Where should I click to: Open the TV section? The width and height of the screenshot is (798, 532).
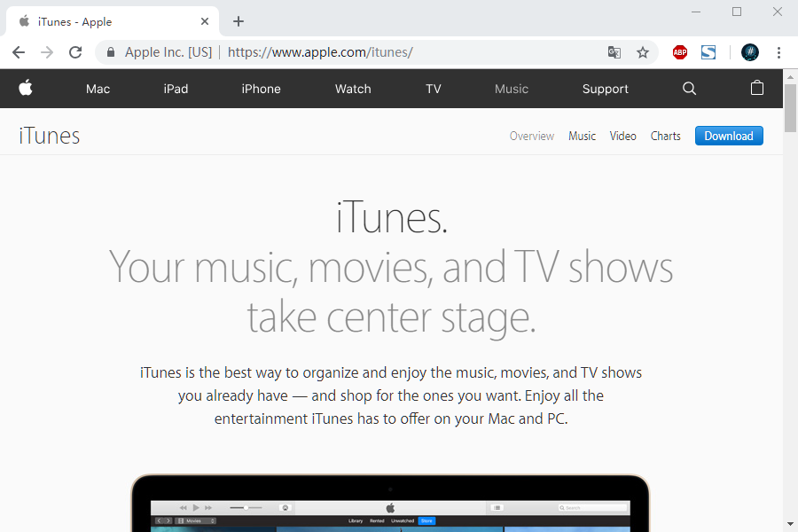click(x=433, y=89)
